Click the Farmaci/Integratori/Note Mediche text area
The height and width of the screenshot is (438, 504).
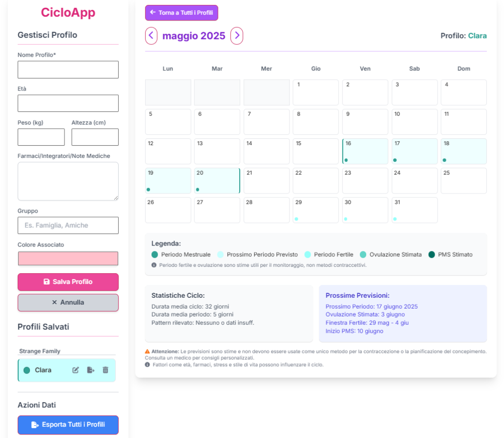pyautogui.click(x=68, y=181)
